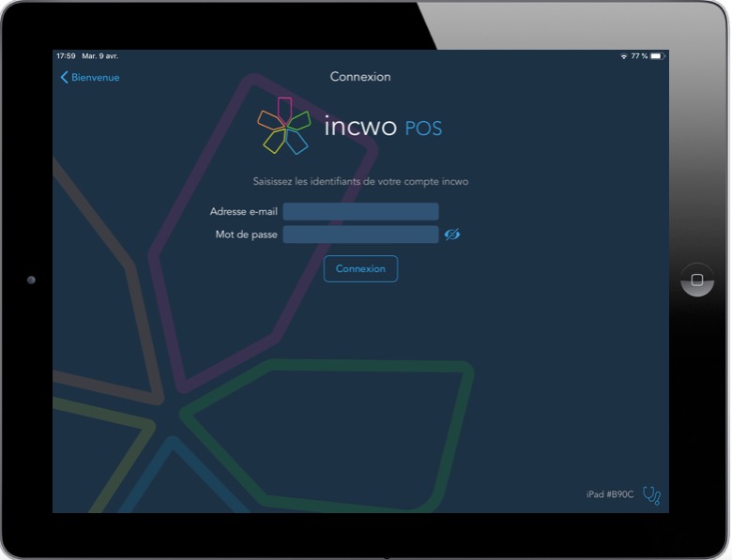Click the 'incwo POS' wordmark
Viewport: 732px width, 560px height.
(383, 127)
